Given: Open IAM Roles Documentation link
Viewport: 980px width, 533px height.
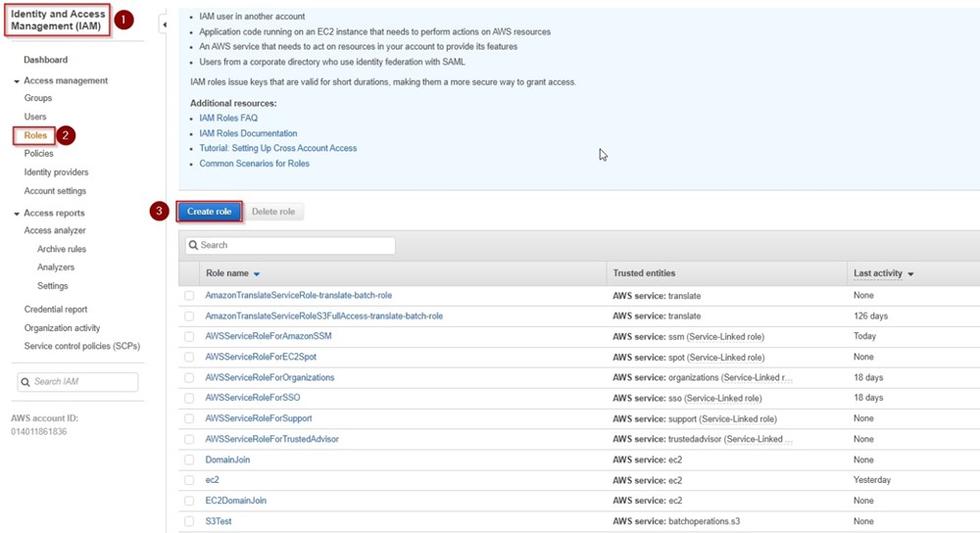Looking at the screenshot, I should pyautogui.click(x=248, y=133).
